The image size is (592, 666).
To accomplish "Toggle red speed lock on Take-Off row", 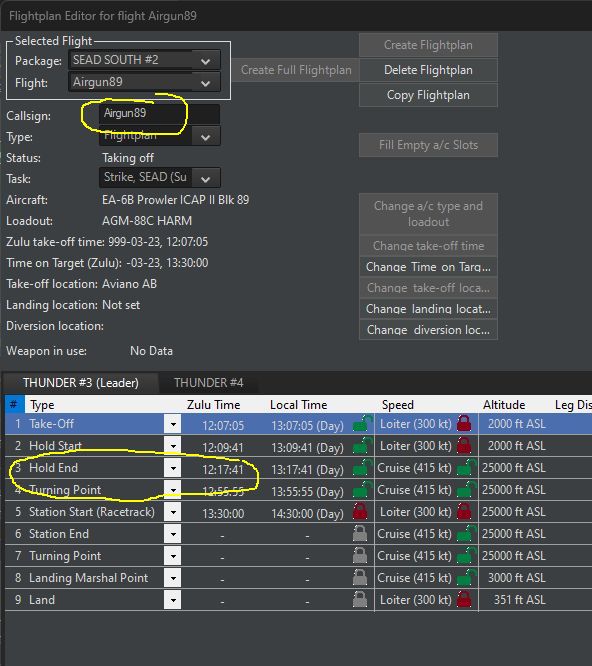I will (464, 424).
